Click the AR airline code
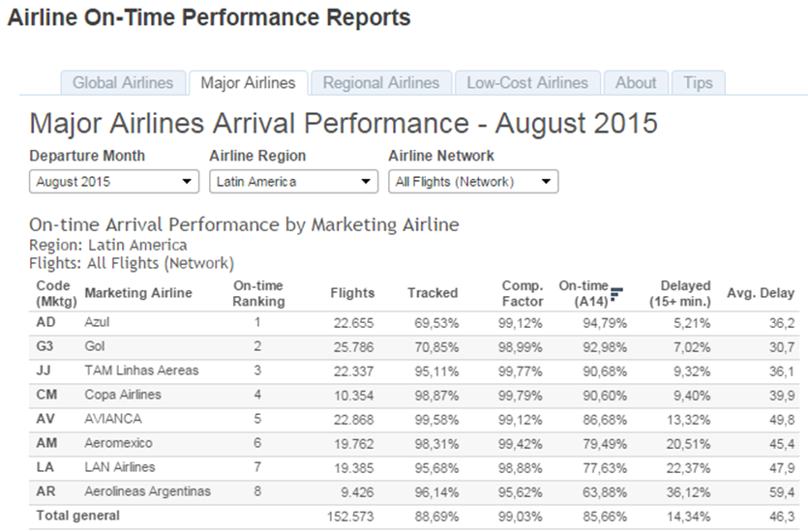 [x=45, y=491]
